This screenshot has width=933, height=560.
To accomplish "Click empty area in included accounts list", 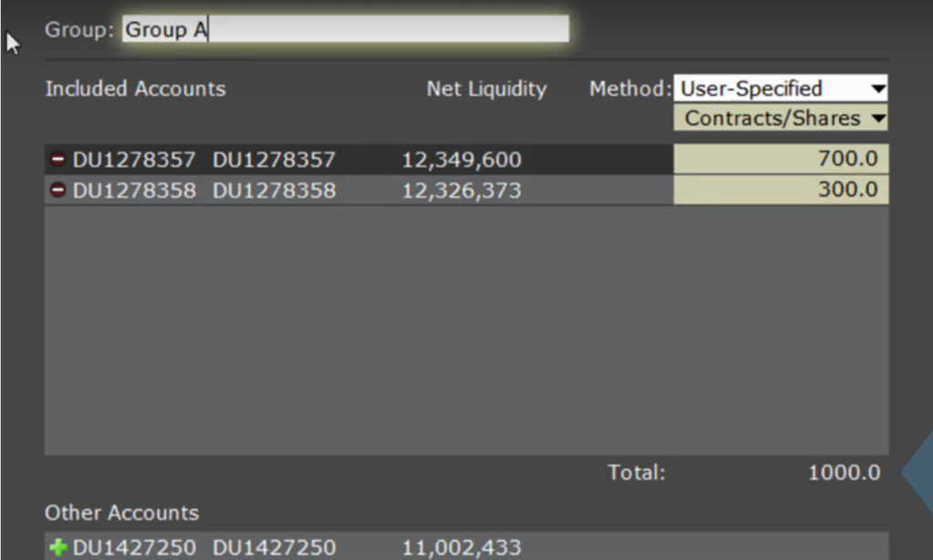I will click(x=364, y=328).
